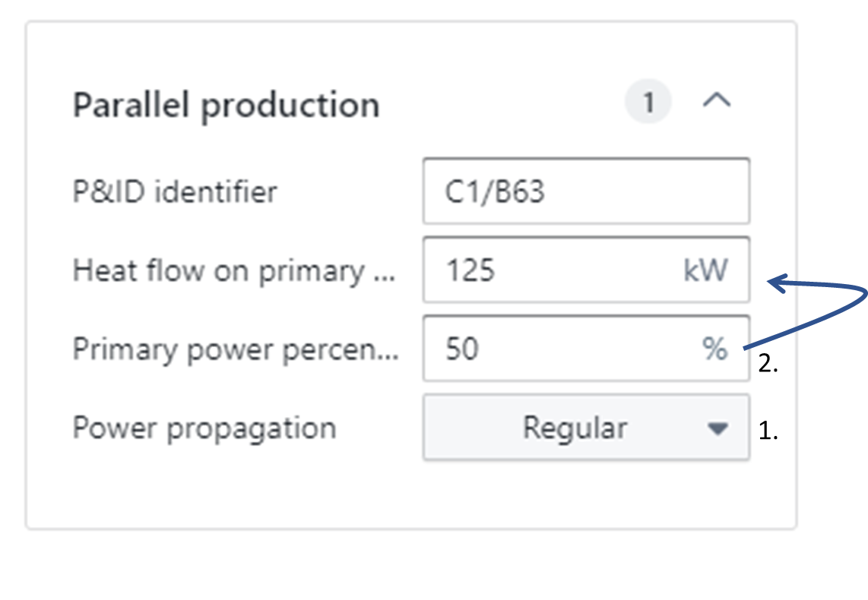Click the annotation number 2.
Screen dimensions: 868x600
click(x=768, y=364)
